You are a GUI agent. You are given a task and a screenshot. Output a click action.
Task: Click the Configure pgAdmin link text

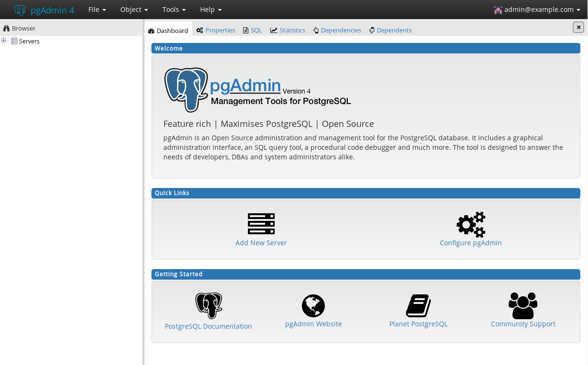point(471,243)
